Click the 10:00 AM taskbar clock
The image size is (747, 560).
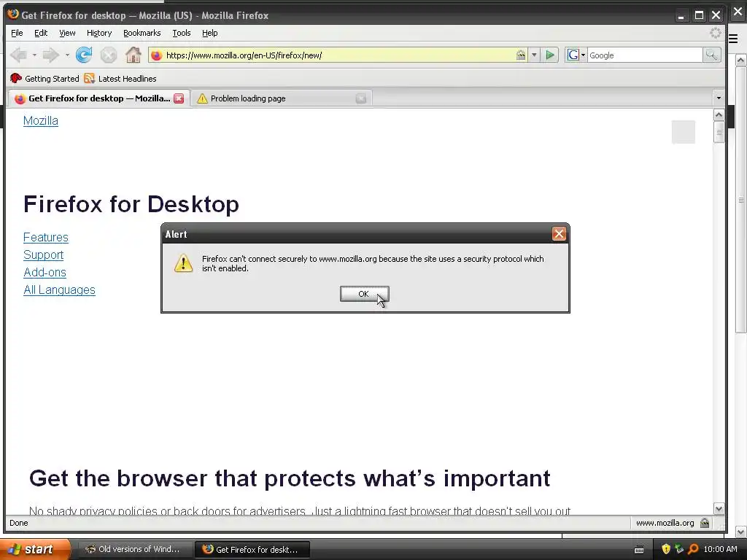pyautogui.click(x=720, y=549)
